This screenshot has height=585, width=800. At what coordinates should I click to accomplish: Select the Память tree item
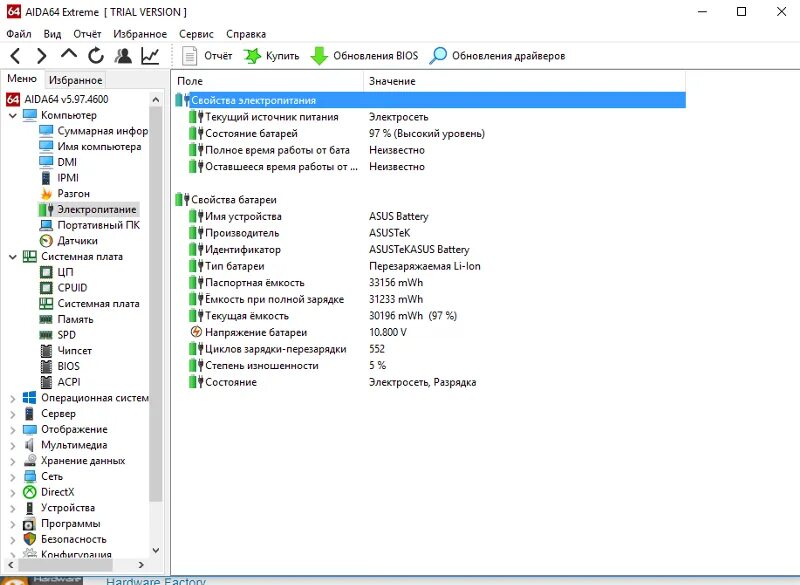click(x=66, y=319)
